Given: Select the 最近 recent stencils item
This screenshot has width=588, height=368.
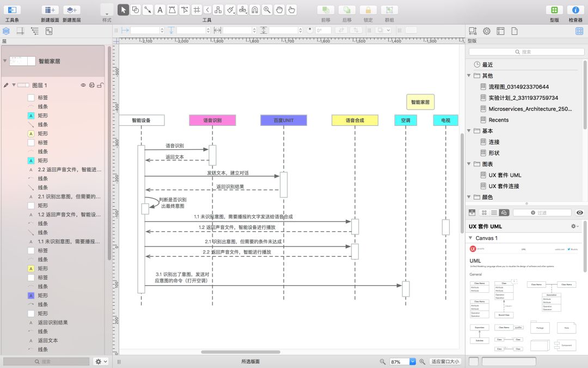Looking at the screenshot, I should (x=487, y=64).
